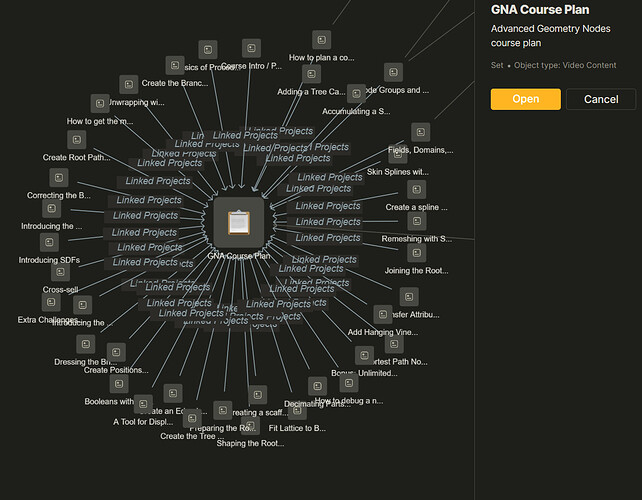Screen dimensions: 642x500
Task: Select the 'Extra Challenges' node icon
Action: pos(51,302)
